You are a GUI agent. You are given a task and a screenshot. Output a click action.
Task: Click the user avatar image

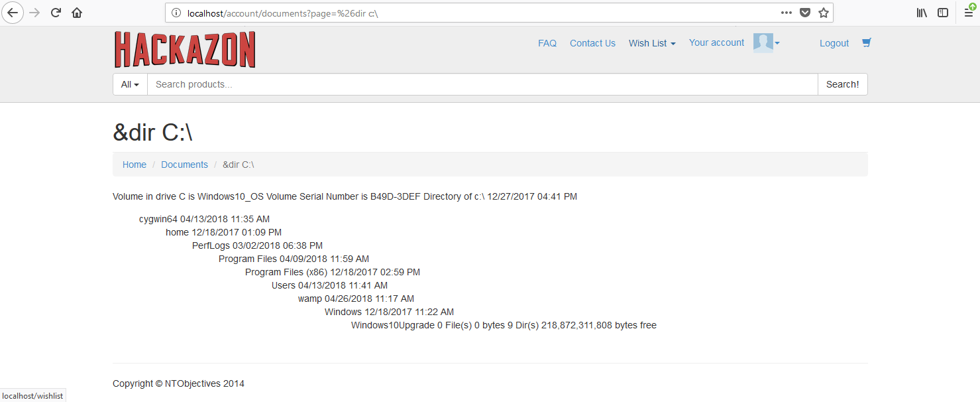coord(763,42)
